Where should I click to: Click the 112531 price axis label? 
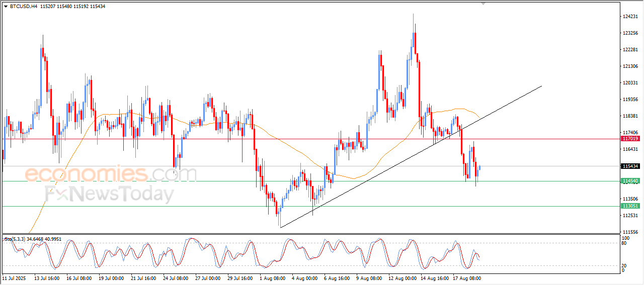click(x=630, y=216)
